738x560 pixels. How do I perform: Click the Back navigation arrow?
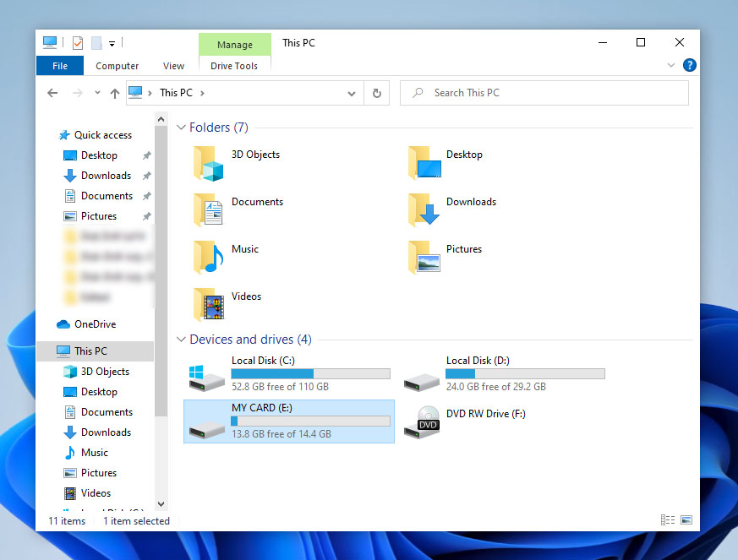click(52, 93)
